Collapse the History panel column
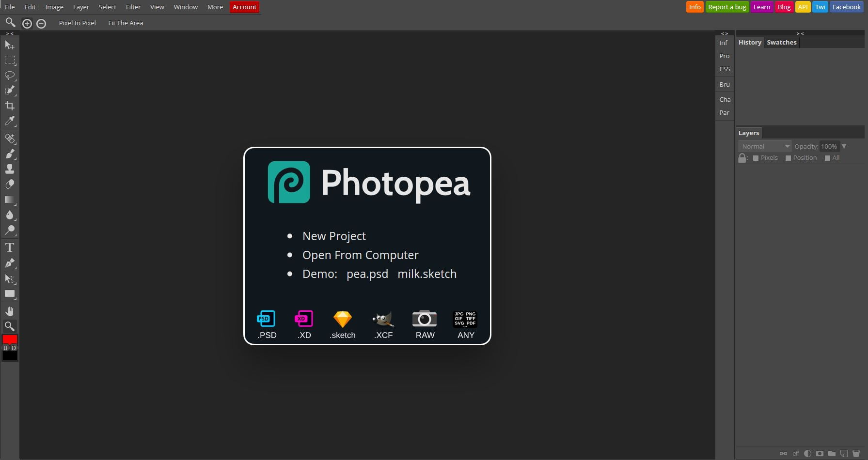 pyautogui.click(x=800, y=33)
